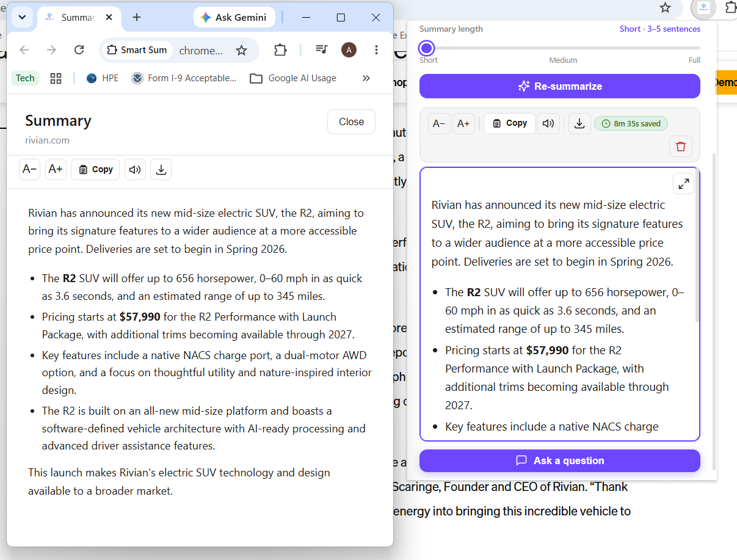Open the Tech bookmark group

coord(25,78)
